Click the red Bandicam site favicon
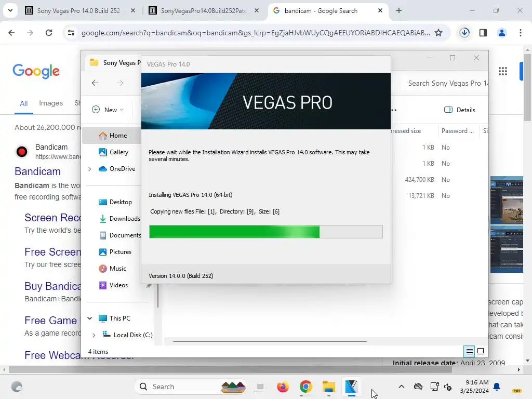This screenshot has height=399, width=532. coord(22,151)
